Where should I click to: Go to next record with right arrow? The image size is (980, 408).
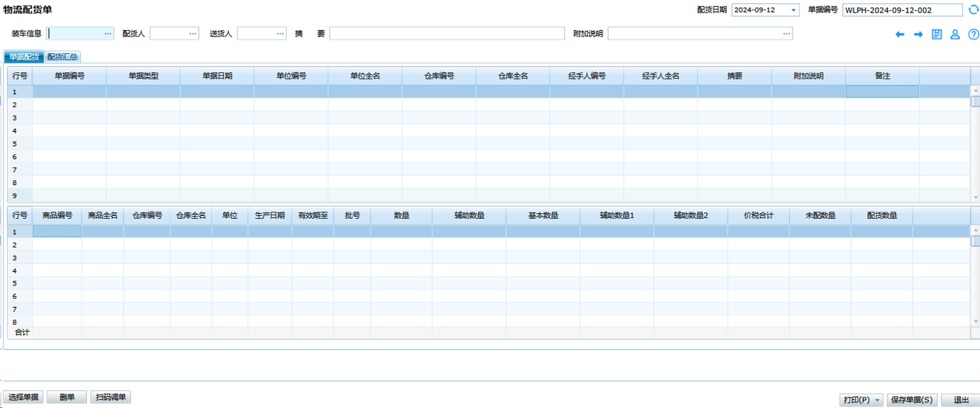tap(918, 34)
